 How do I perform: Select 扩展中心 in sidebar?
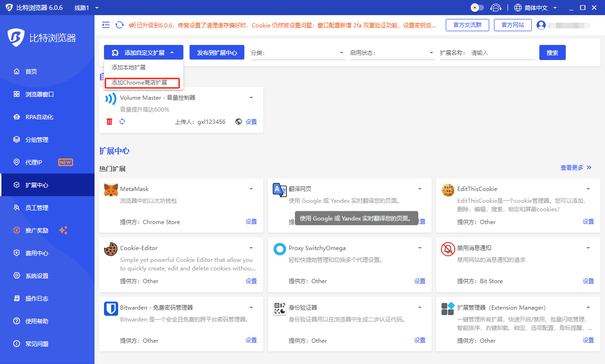[47, 185]
